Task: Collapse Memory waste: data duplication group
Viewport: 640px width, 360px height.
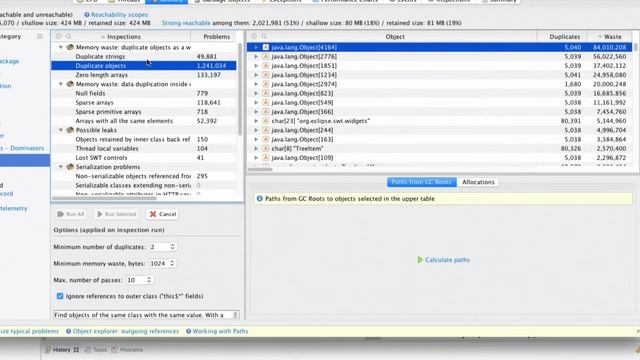Action: point(61,84)
